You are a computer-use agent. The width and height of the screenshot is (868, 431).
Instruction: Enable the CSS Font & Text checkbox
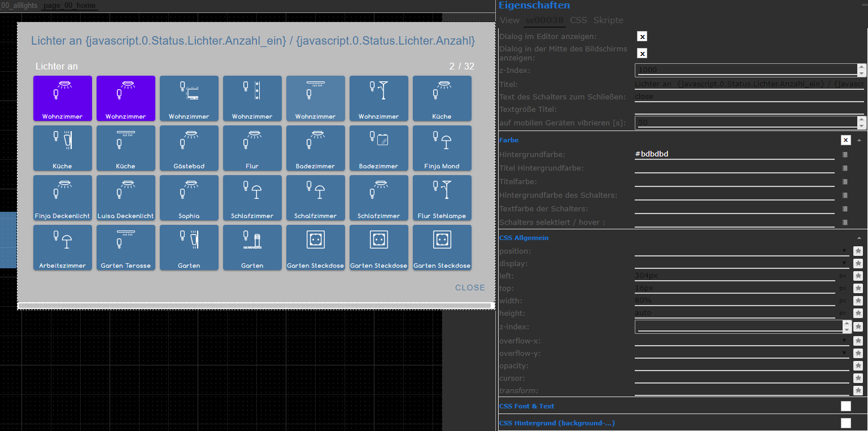845,406
